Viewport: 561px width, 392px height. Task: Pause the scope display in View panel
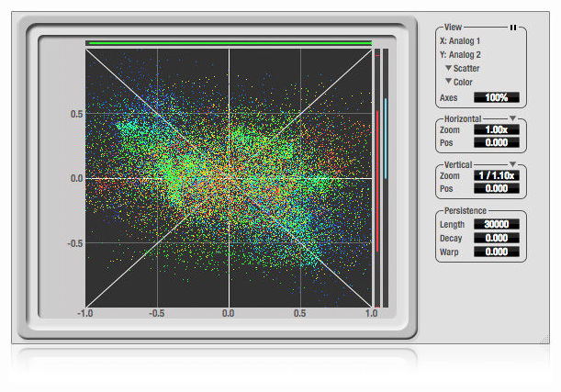[513, 28]
